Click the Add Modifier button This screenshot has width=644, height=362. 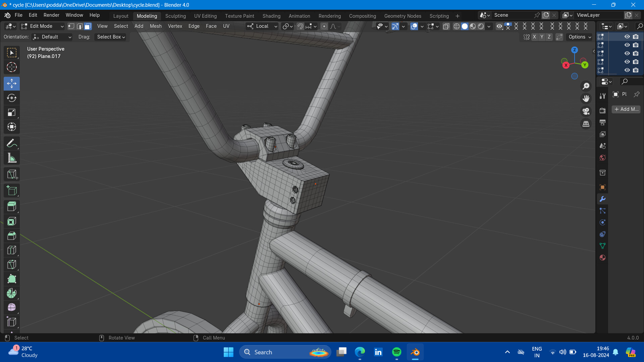click(x=626, y=109)
